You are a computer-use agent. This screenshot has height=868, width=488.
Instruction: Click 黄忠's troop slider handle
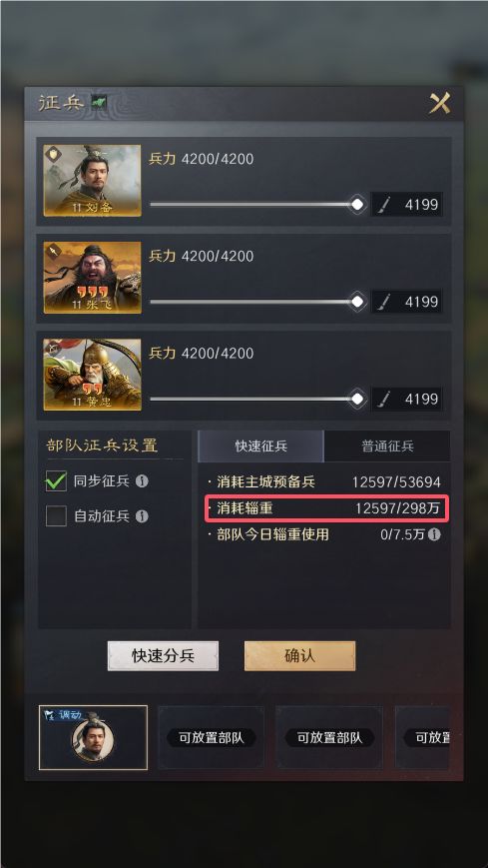coord(358,399)
